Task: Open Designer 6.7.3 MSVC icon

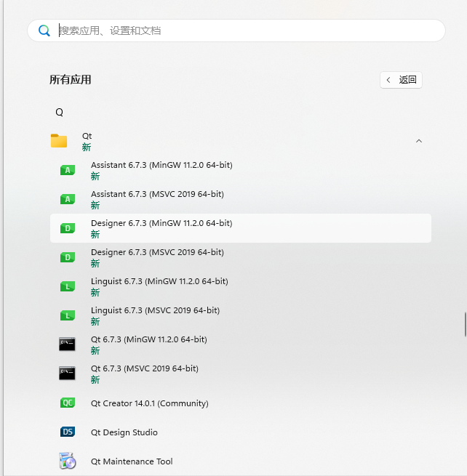Action: [68, 257]
